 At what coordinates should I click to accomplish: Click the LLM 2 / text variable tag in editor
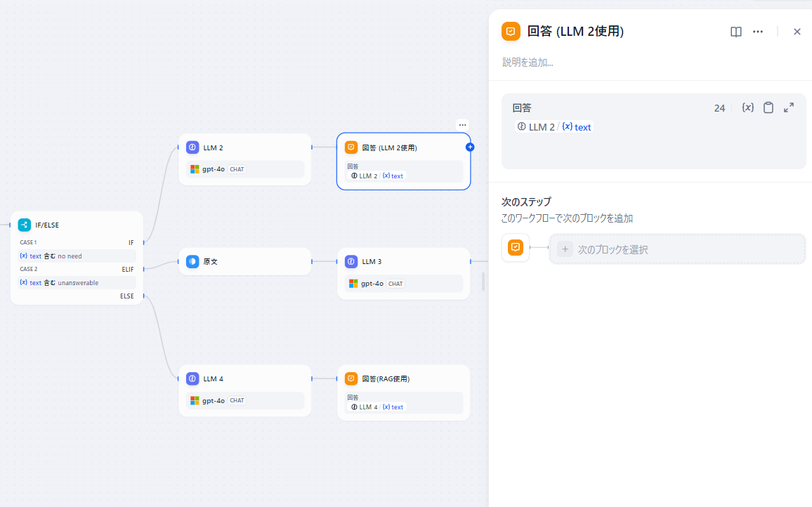[554, 127]
